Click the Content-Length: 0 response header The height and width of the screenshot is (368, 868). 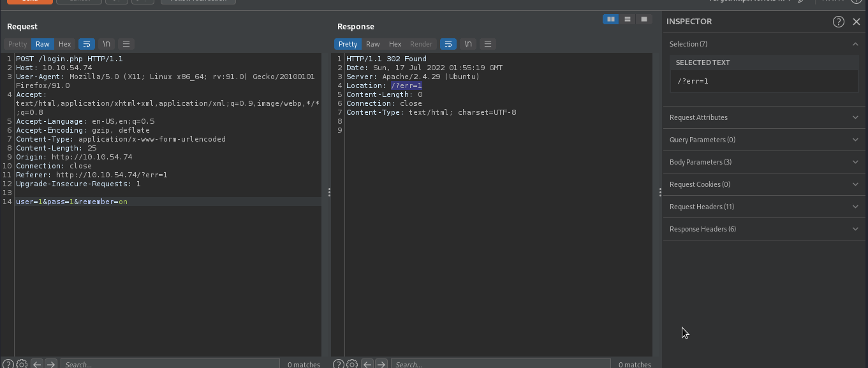pyautogui.click(x=385, y=94)
